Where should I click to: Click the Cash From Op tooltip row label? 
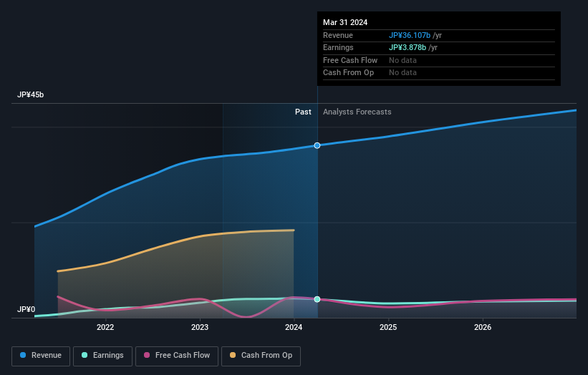(x=348, y=73)
